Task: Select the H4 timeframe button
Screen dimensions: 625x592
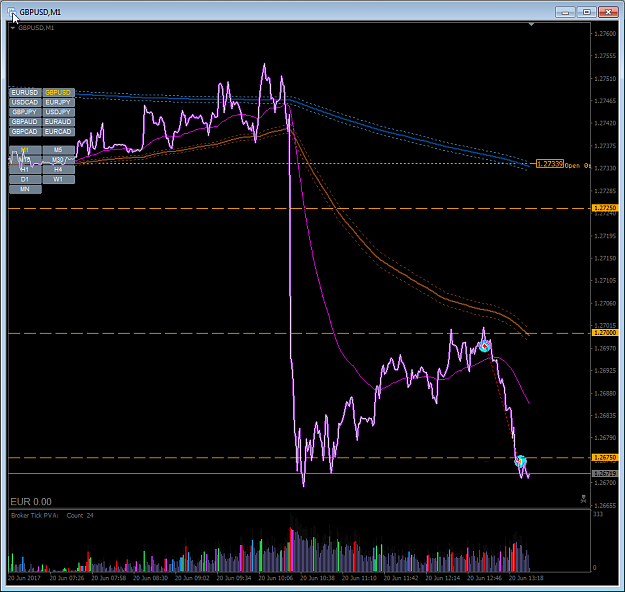Action: [x=58, y=169]
